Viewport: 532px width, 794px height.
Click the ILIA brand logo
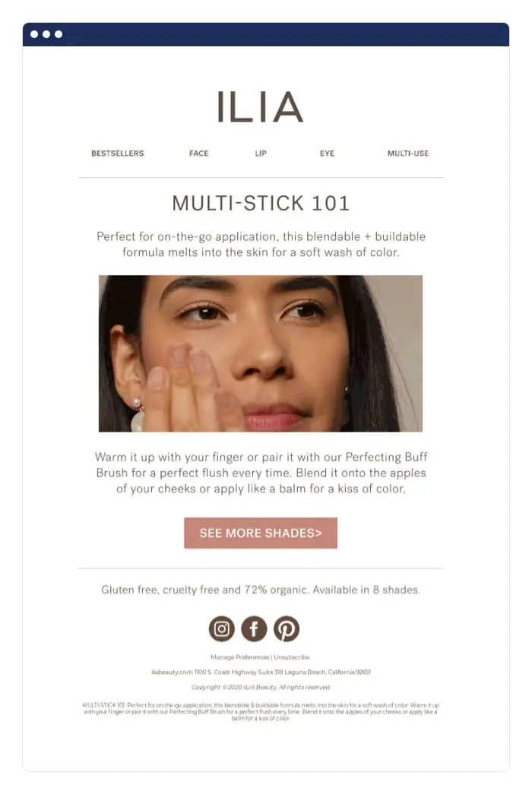click(260, 107)
